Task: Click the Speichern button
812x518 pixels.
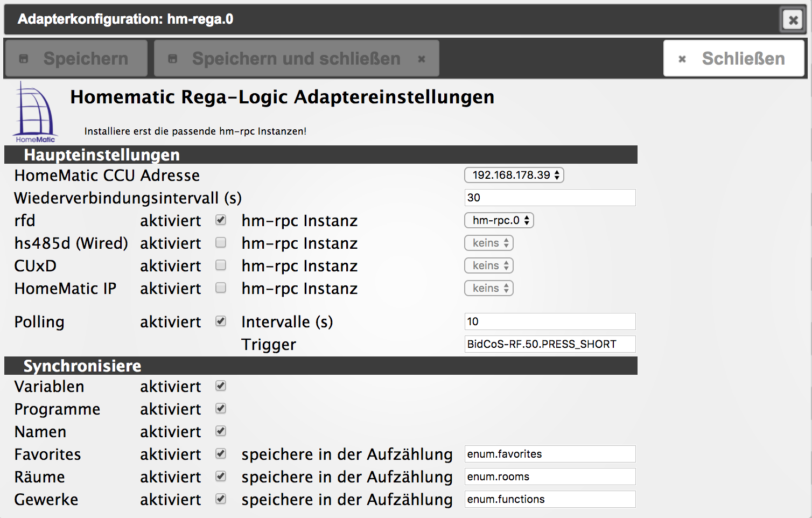Action: (x=76, y=58)
